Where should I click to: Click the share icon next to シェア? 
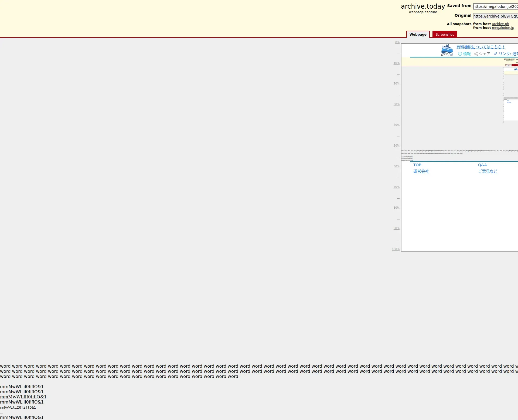[476, 54]
